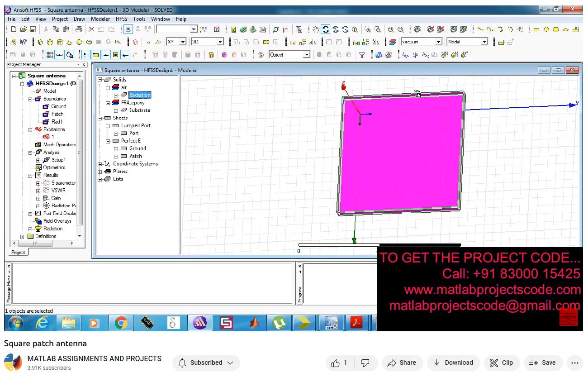This screenshot has height=377, width=588.
Task: Click the Download button
Action: pyautogui.click(x=453, y=363)
